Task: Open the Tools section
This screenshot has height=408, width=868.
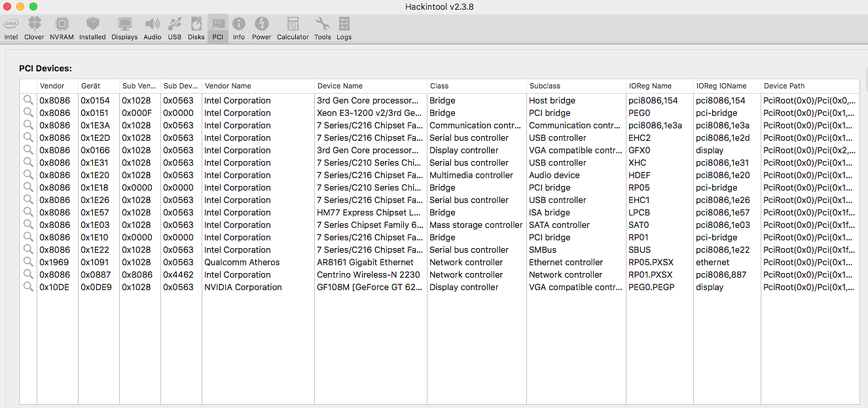Action: [323, 29]
